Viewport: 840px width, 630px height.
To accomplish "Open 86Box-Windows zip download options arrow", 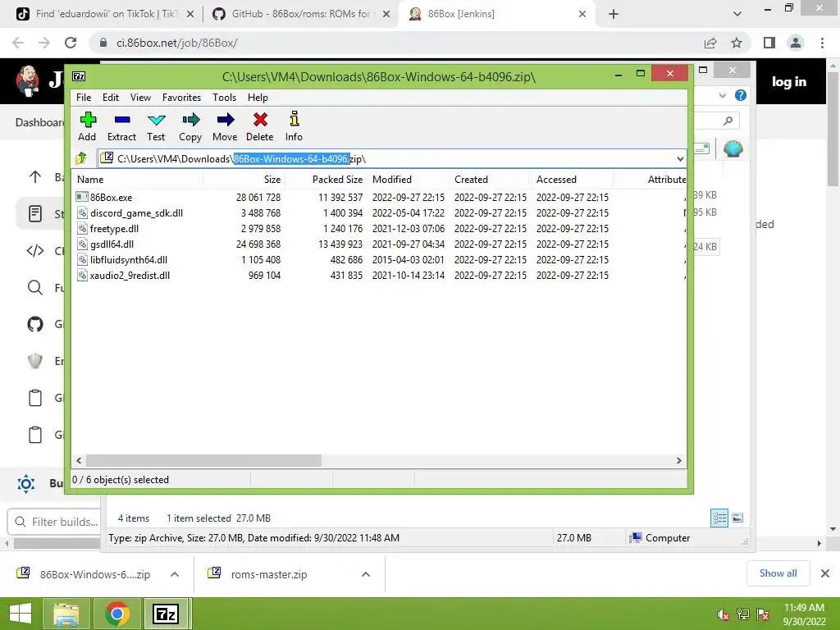I will click(x=175, y=574).
